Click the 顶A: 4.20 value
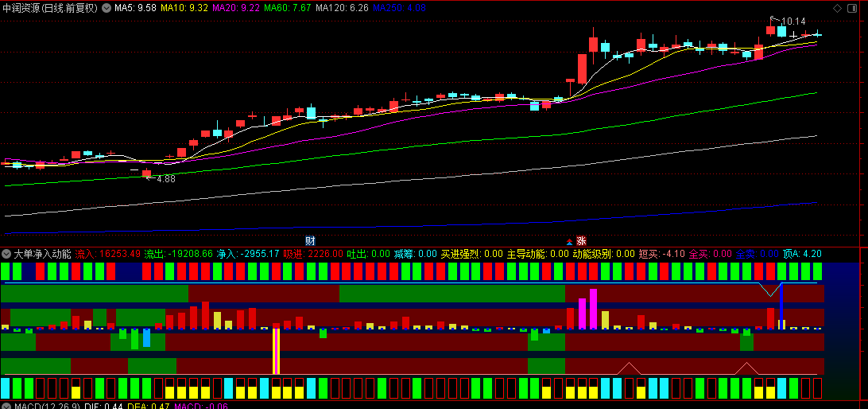 pos(802,255)
